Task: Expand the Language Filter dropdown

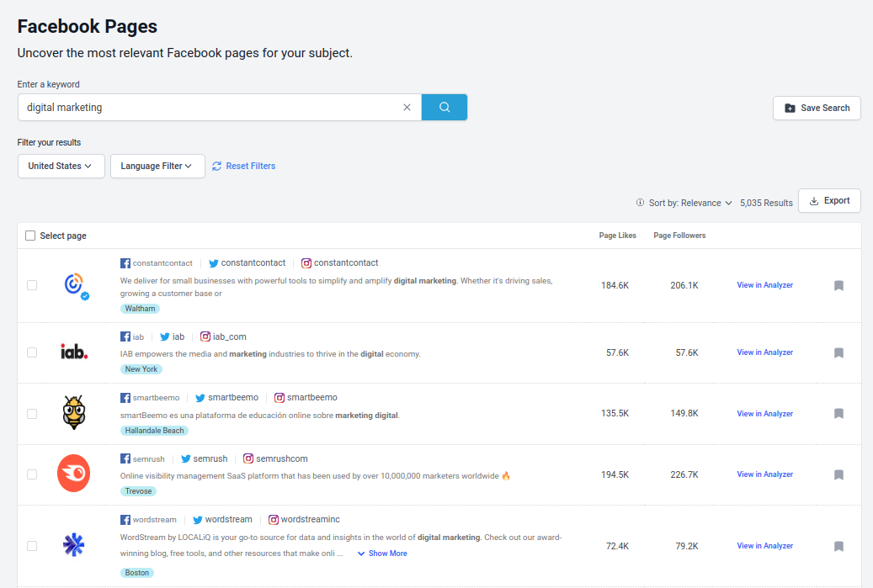Action: [x=157, y=167]
